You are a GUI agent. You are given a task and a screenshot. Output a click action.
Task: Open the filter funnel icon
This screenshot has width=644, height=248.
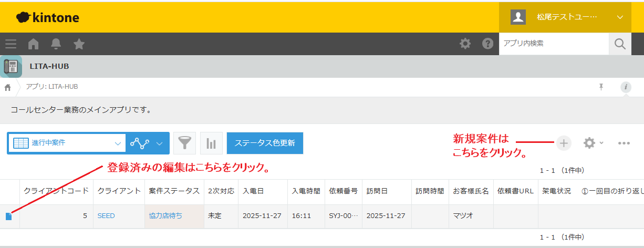184,143
